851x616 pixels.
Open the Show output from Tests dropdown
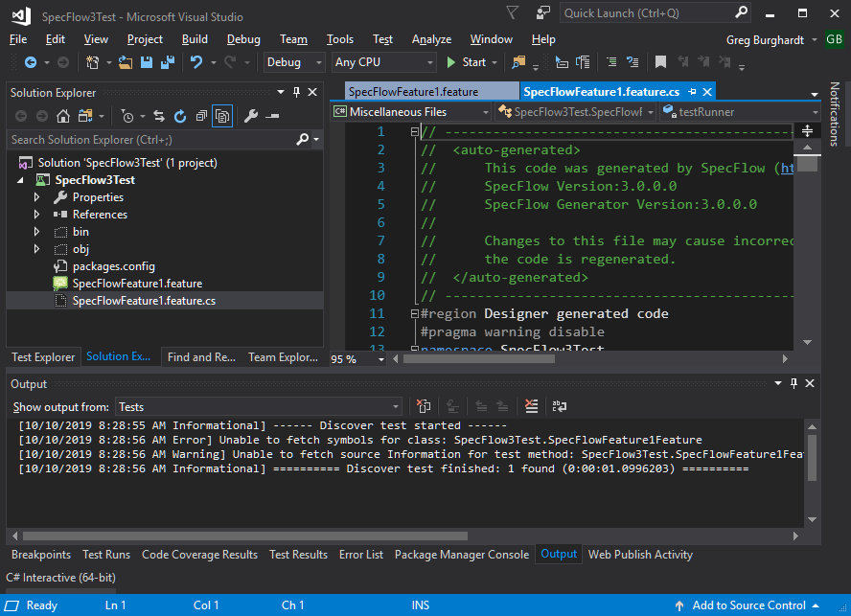259,407
